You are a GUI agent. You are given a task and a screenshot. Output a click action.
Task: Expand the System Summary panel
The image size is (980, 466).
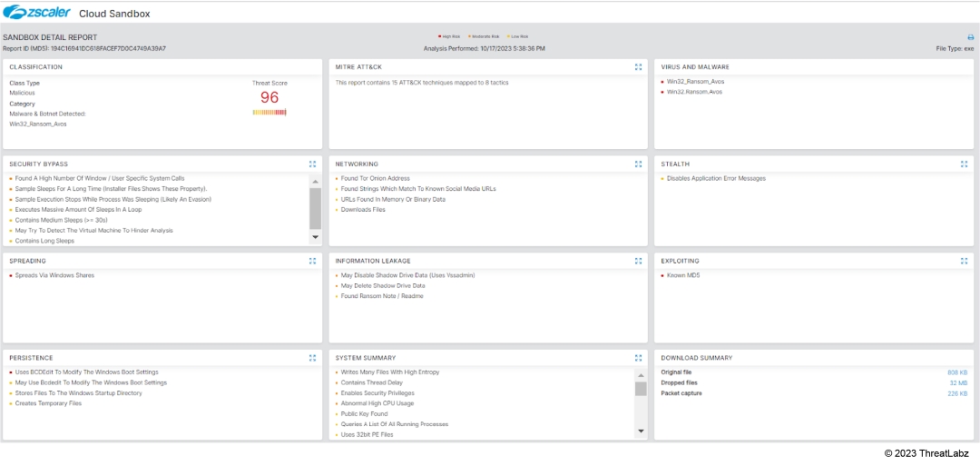[639, 358]
